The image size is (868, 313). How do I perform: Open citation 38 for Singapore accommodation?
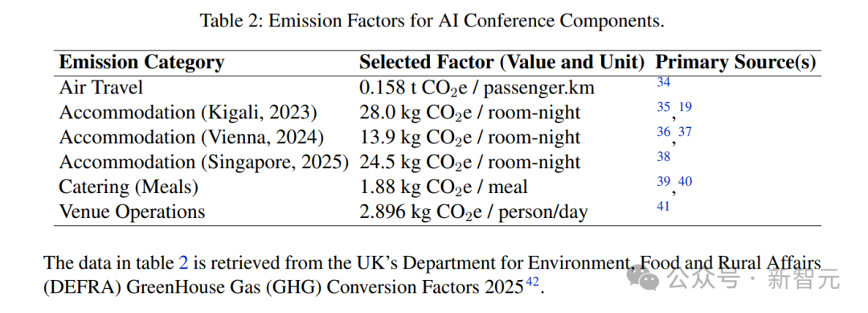click(663, 158)
